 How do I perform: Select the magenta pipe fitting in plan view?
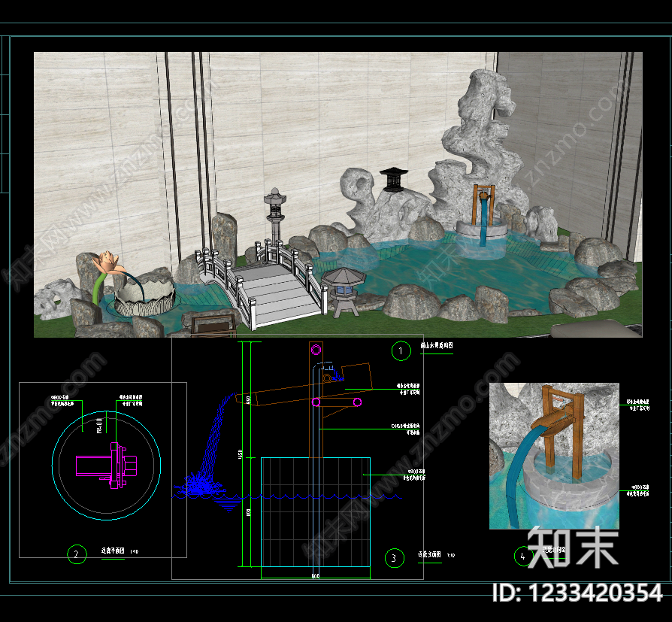pos(106,466)
